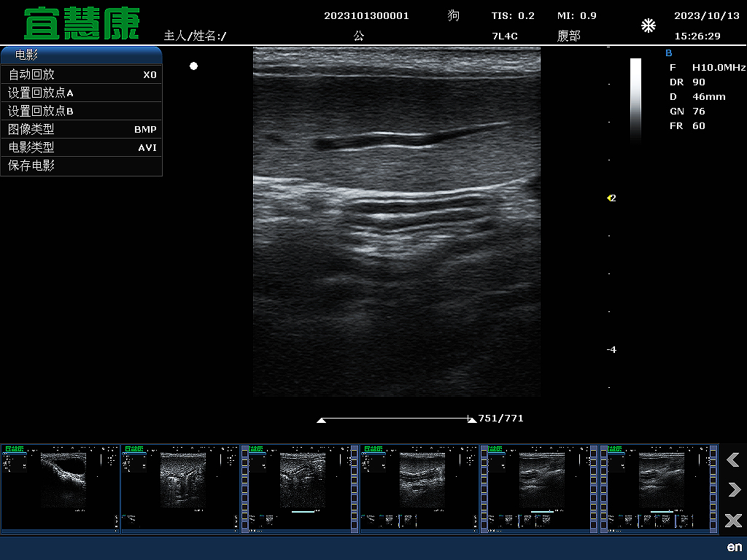The height and width of the screenshot is (560, 747).
Task: Click the en input language indicator
Action: (734, 547)
